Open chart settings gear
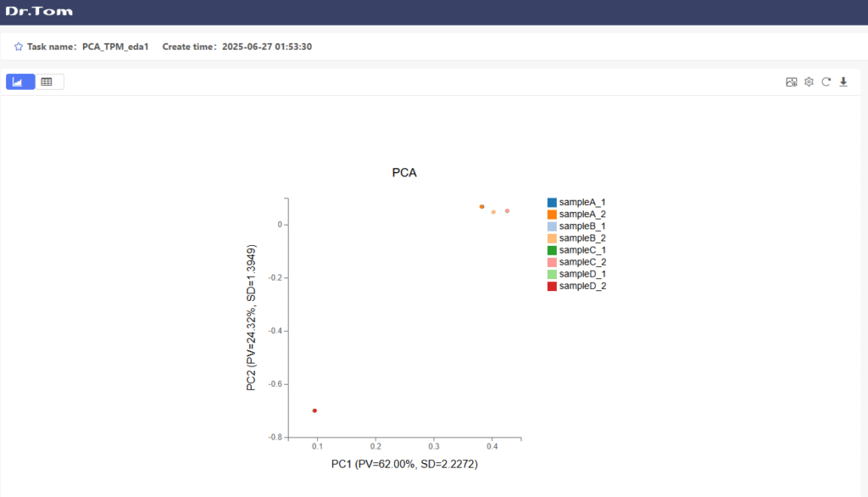The width and height of the screenshot is (868, 497). coord(809,82)
